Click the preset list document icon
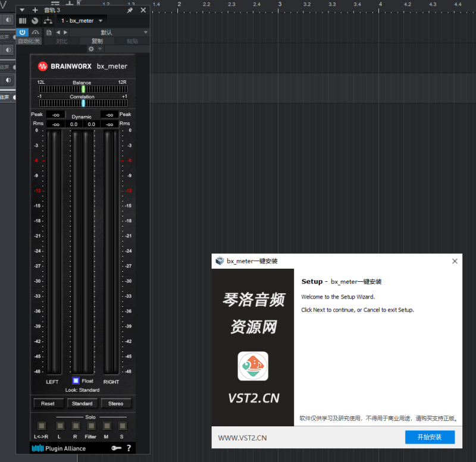476x462 pixels. click(49, 33)
